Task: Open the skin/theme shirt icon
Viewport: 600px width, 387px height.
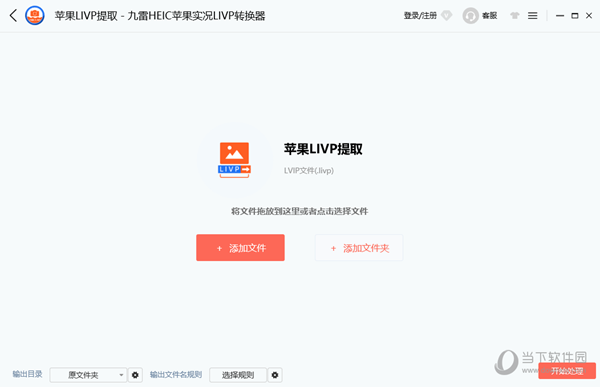Action: 515,16
